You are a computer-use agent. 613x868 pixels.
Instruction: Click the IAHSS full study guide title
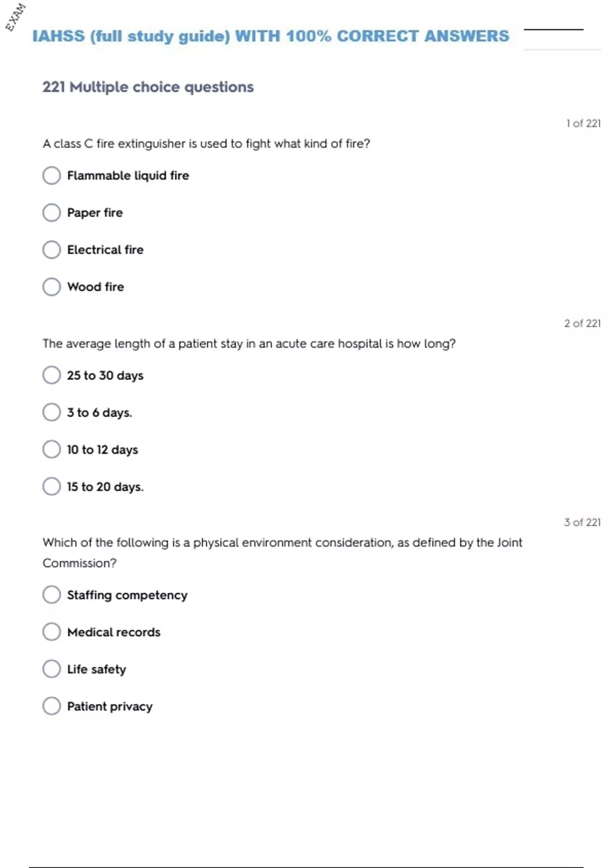[270, 36]
